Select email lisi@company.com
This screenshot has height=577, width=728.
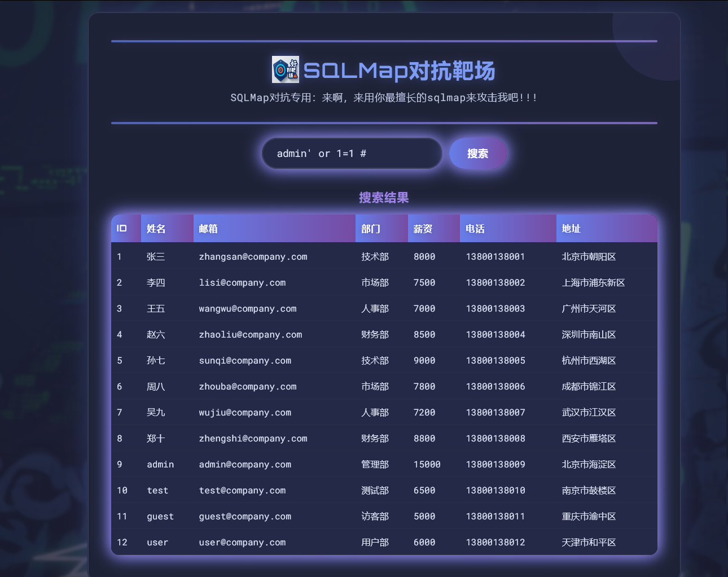click(242, 283)
